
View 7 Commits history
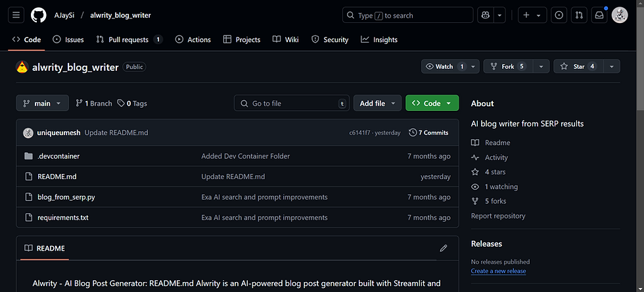pos(428,133)
